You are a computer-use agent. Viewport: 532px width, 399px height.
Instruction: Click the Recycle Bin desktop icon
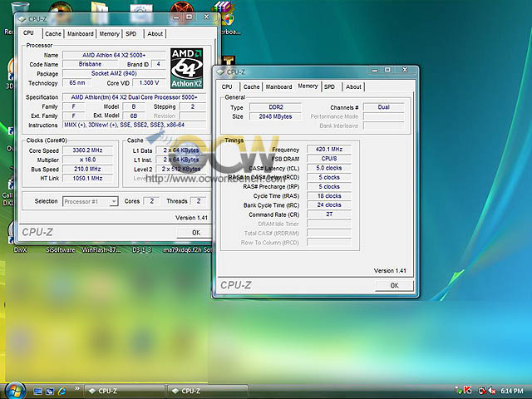20,7
